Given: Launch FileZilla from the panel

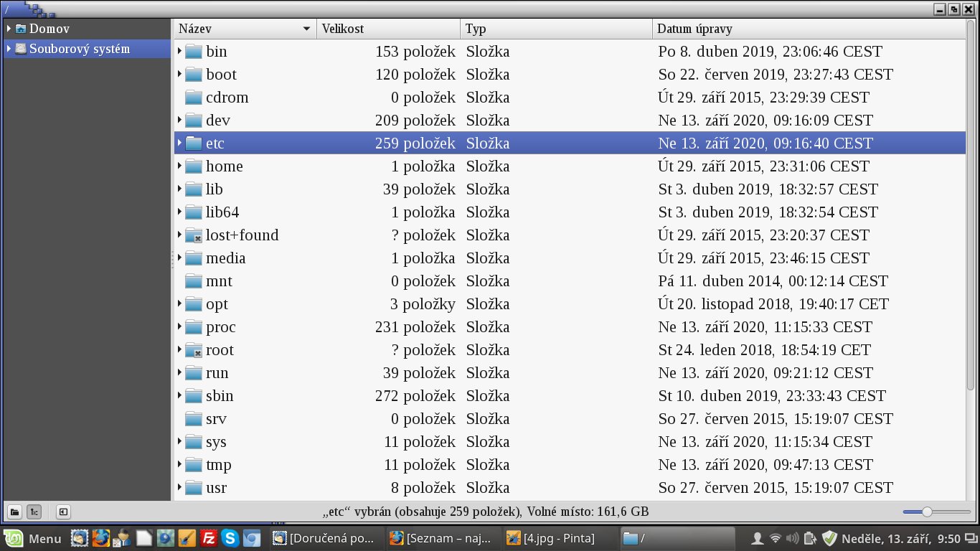Looking at the screenshot, I should click(x=209, y=538).
